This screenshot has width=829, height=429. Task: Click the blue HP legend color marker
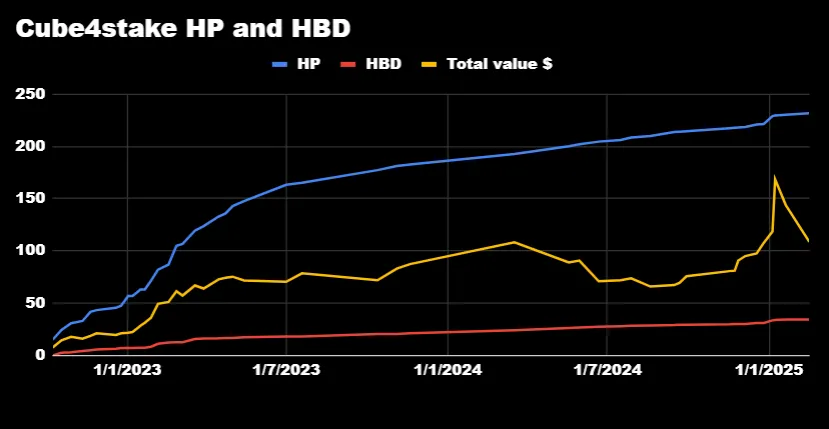[x=280, y=65]
